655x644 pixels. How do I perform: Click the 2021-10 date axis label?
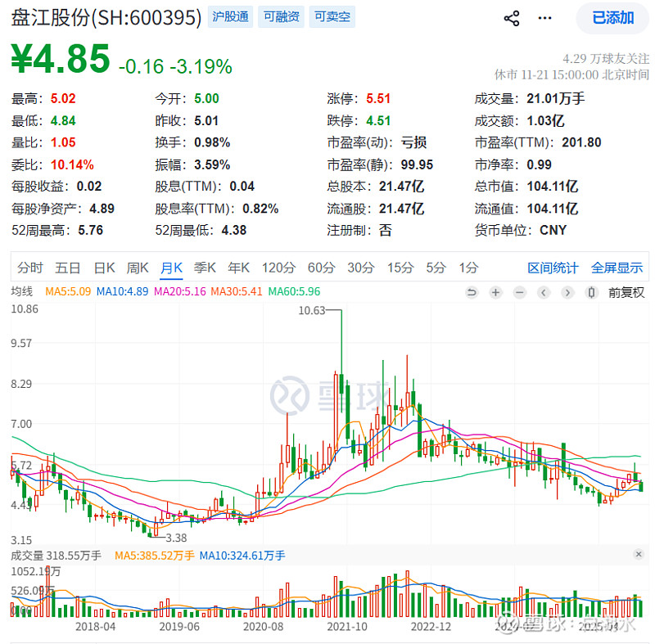347,627
